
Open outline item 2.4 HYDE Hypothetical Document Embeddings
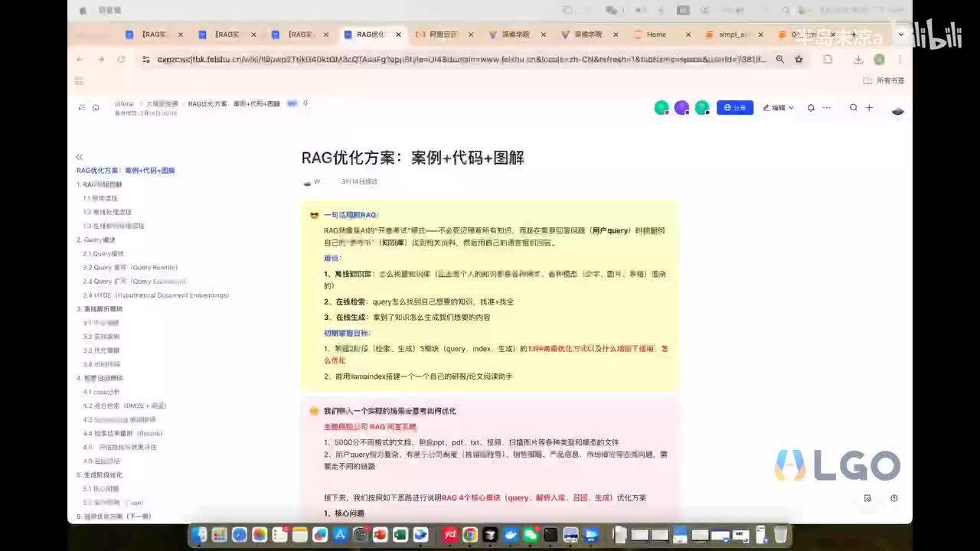[x=156, y=295]
